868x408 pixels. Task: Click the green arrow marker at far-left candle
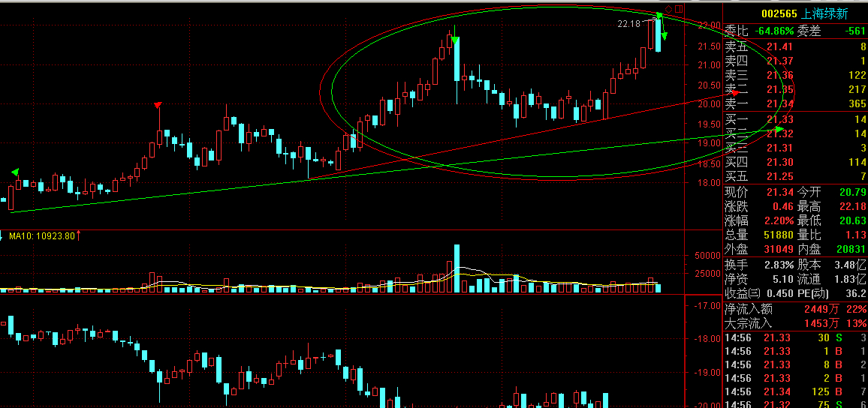coord(15,173)
